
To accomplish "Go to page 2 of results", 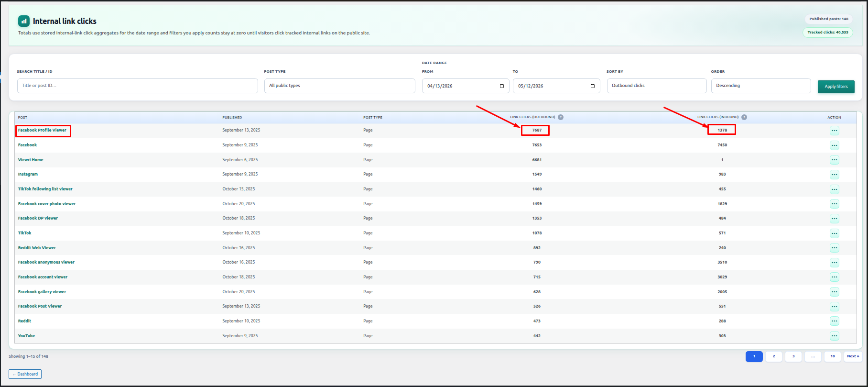I will 774,356.
